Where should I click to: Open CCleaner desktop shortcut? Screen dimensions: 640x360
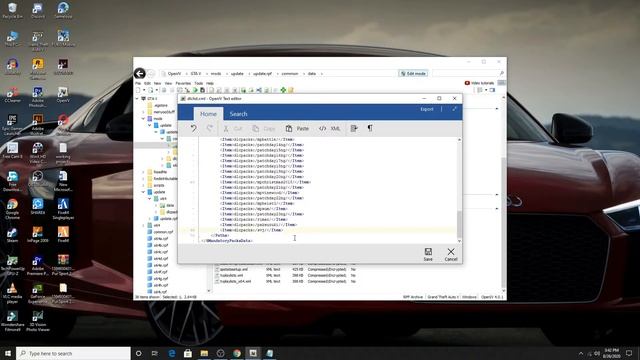12,95
